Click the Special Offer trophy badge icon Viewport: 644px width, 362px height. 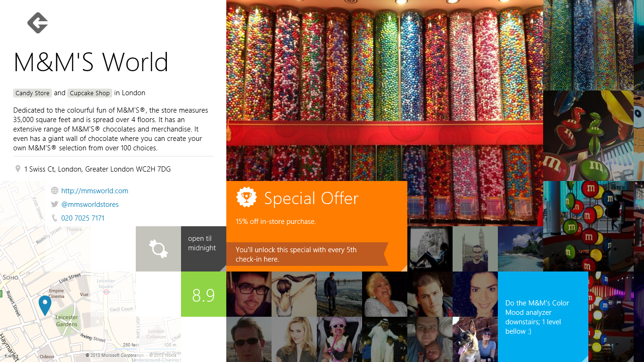(x=247, y=197)
